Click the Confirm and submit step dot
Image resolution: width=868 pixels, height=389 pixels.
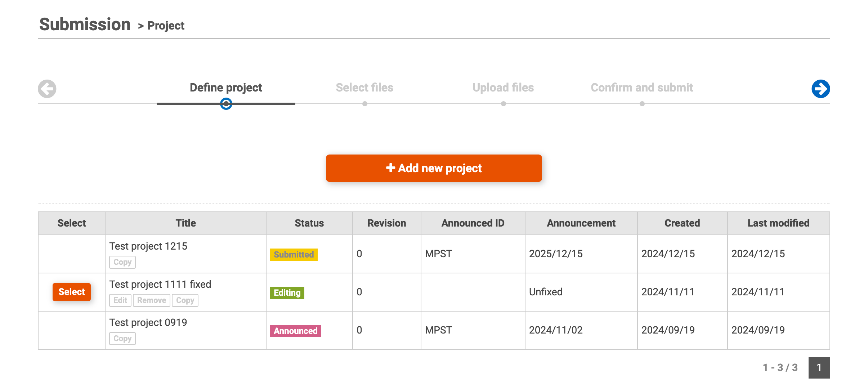[642, 104]
